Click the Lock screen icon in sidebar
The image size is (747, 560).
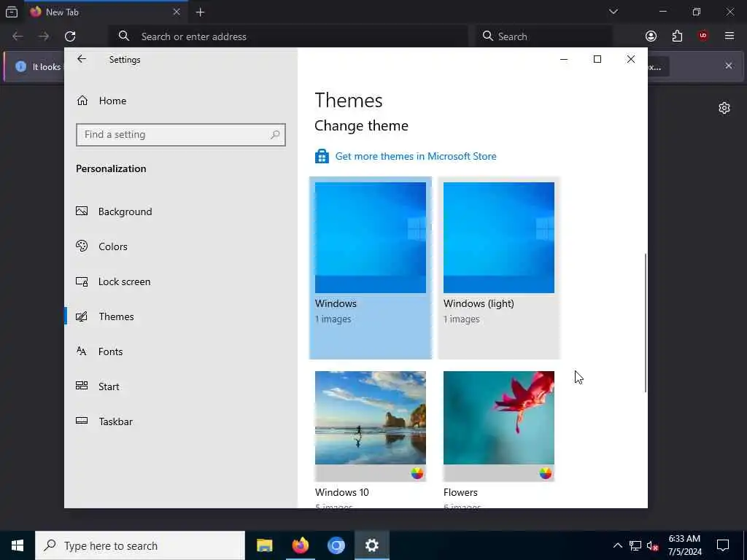click(82, 281)
